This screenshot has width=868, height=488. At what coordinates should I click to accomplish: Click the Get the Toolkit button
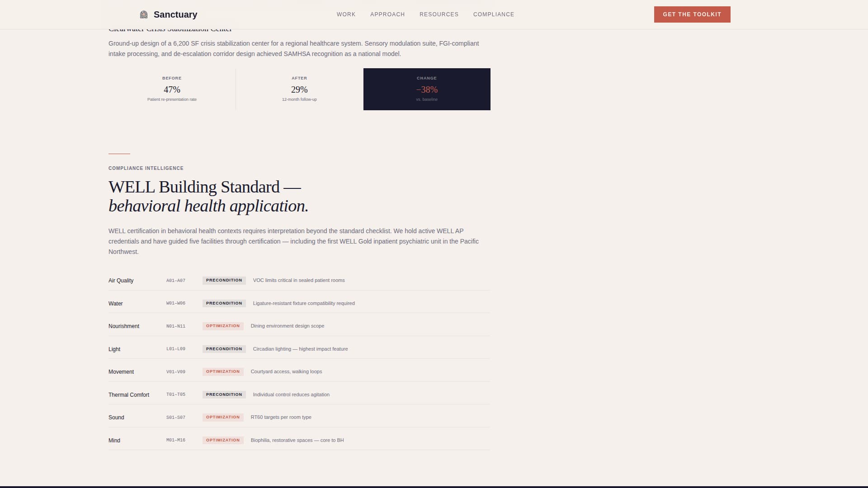[692, 14]
